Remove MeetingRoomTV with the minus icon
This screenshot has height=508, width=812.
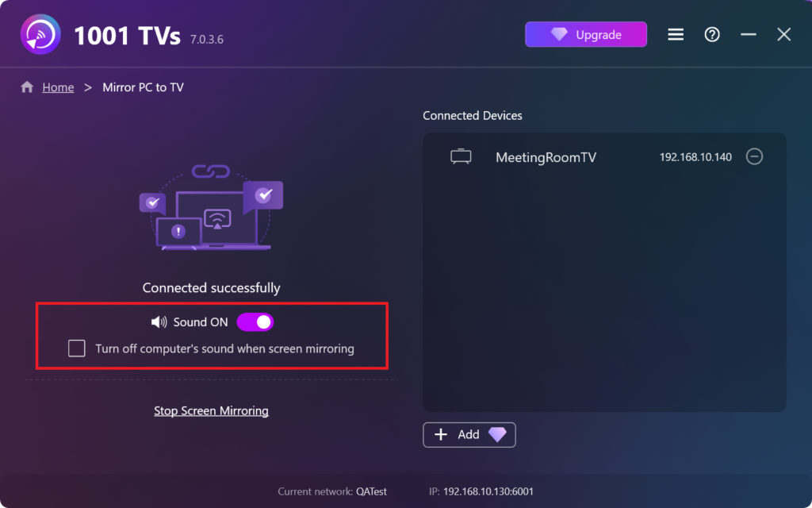(754, 156)
